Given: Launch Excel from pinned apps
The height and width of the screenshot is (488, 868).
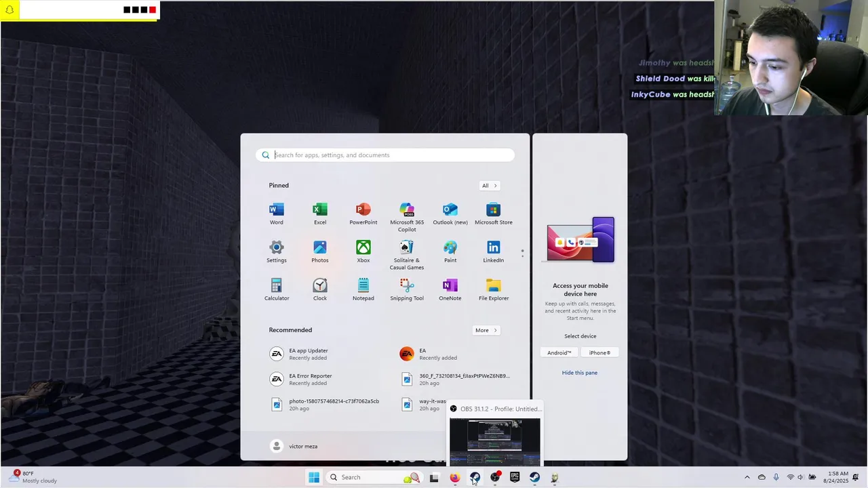Looking at the screenshot, I should [320, 213].
